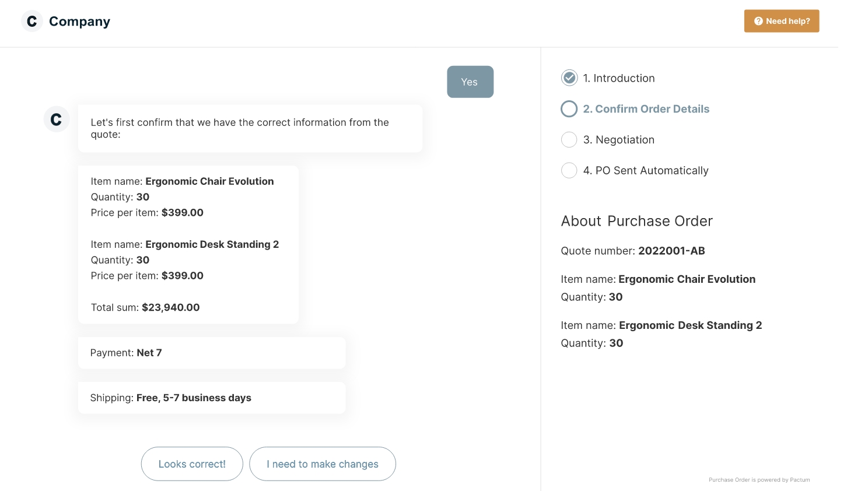Click the question mark help icon
The image size is (868, 491).
point(758,21)
